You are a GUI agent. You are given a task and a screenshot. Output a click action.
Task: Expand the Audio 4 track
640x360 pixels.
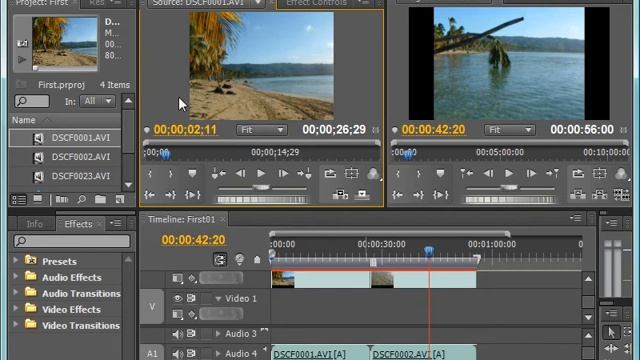(x=218, y=353)
